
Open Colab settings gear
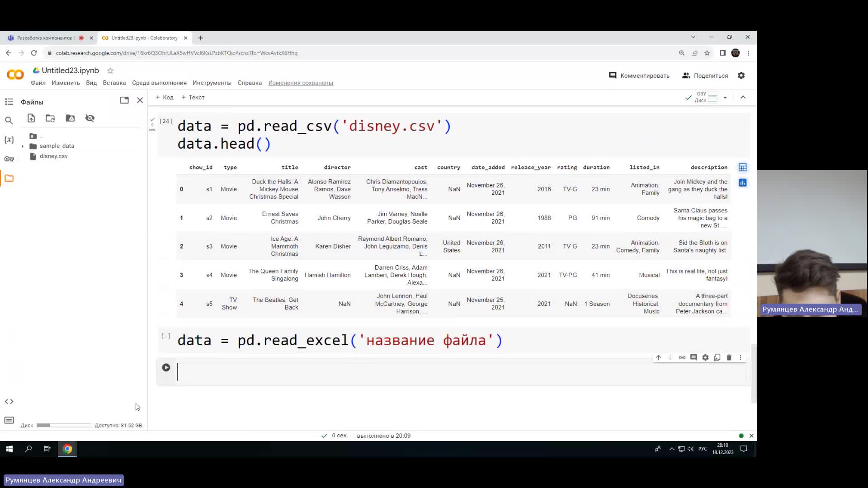pyautogui.click(x=741, y=76)
